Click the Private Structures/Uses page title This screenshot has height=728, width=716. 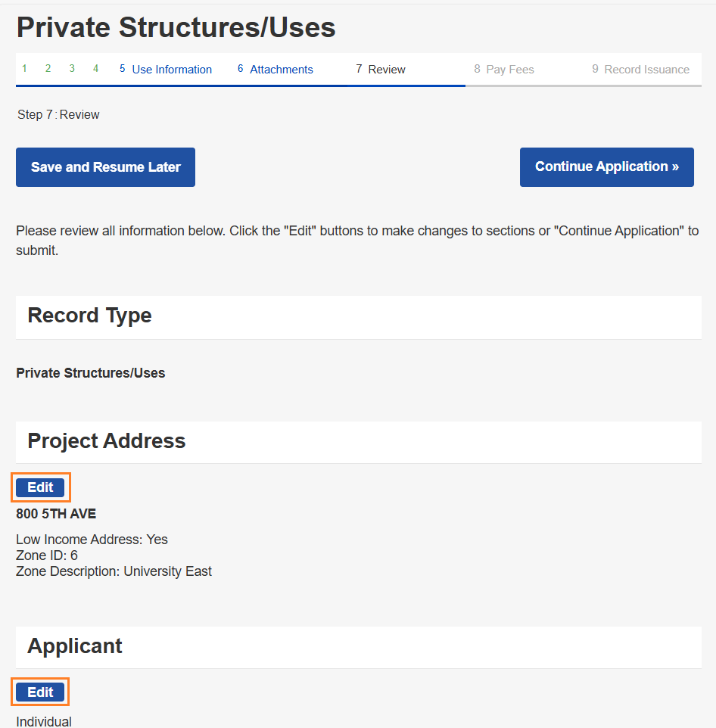coord(176,28)
